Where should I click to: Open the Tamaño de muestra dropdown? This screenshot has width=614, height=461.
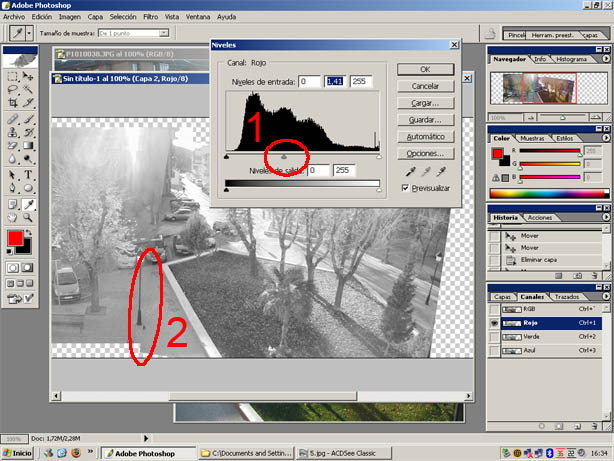coord(164,33)
